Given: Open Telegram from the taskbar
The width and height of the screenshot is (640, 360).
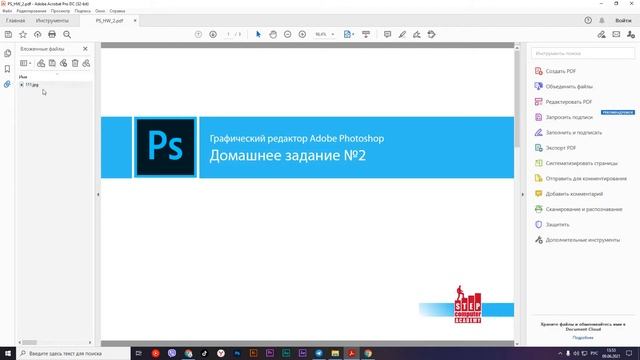Looking at the screenshot, I should pos(319,353).
